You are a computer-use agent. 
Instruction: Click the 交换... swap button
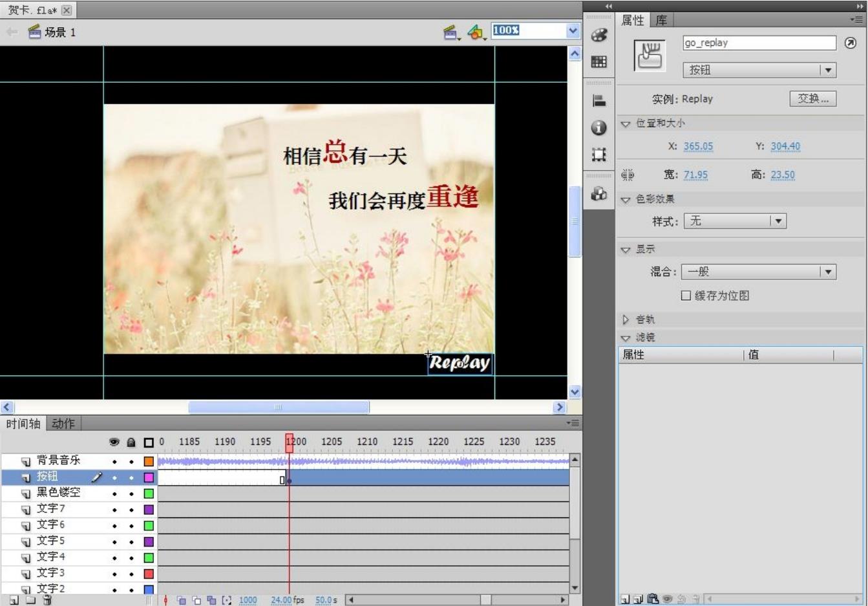(x=812, y=99)
